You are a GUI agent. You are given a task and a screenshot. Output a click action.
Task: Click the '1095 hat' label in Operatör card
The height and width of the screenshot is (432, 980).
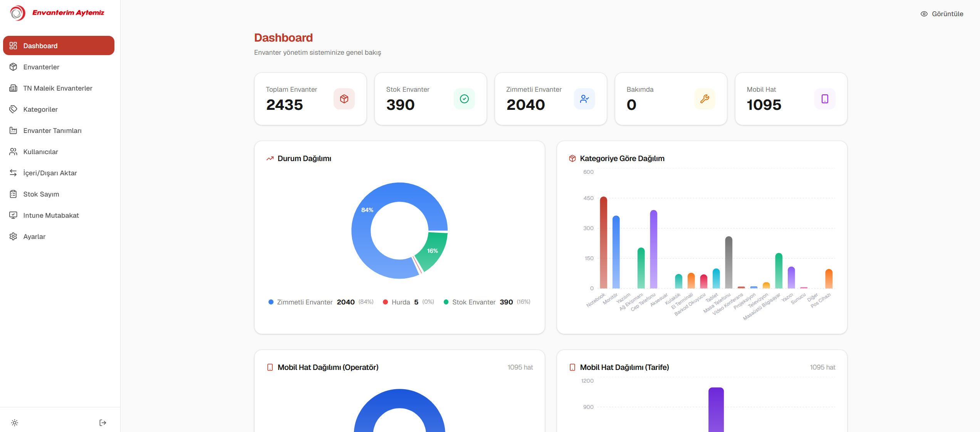tap(520, 367)
